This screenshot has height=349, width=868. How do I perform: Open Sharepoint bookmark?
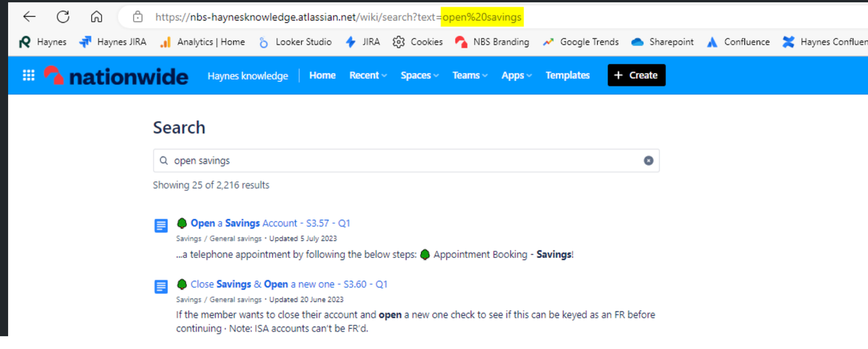click(662, 42)
